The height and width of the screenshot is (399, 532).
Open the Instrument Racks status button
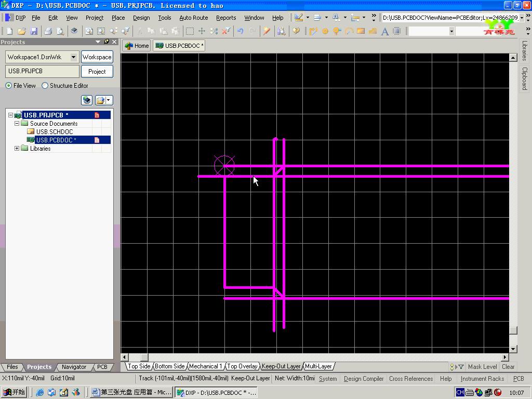click(x=482, y=379)
